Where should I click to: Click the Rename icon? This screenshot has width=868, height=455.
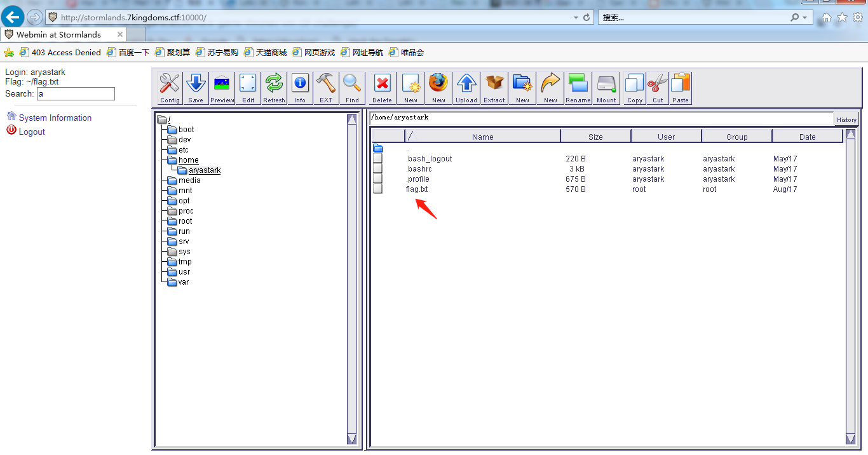pos(578,88)
